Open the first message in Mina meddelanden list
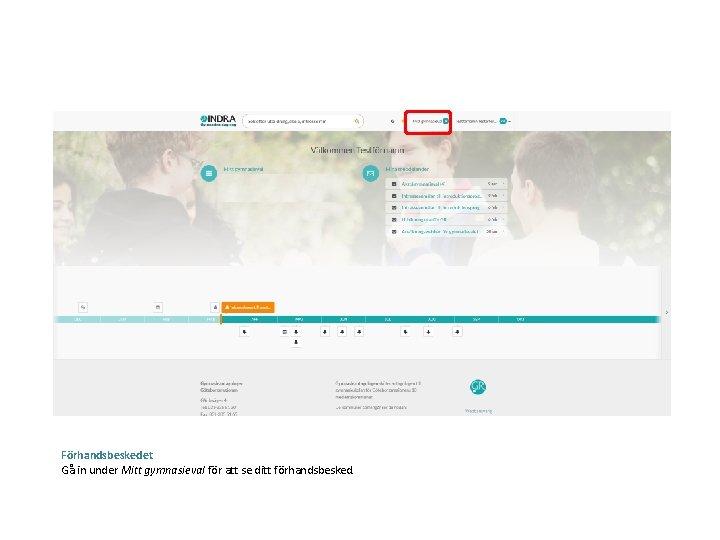The height and width of the screenshot is (540, 720). 446,184
